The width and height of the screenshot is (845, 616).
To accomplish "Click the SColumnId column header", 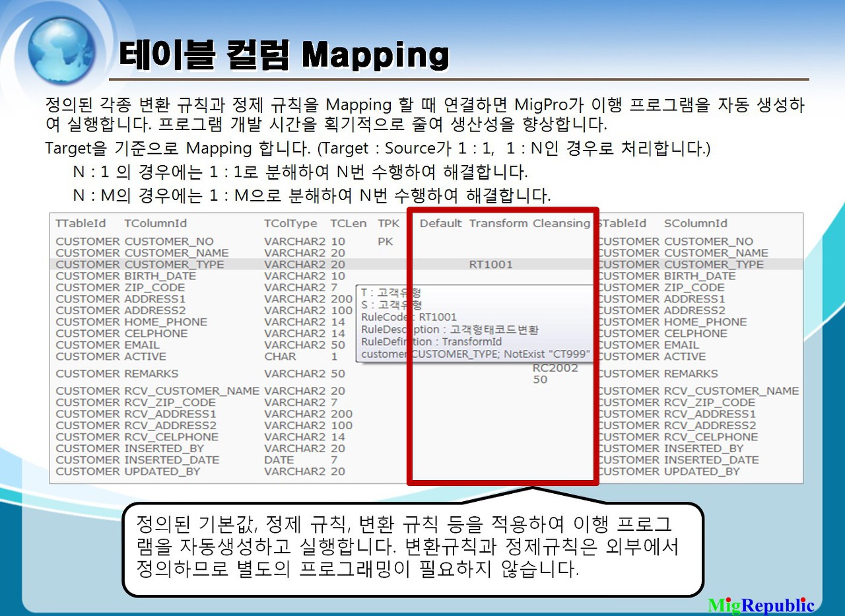I will click(696, 223).
